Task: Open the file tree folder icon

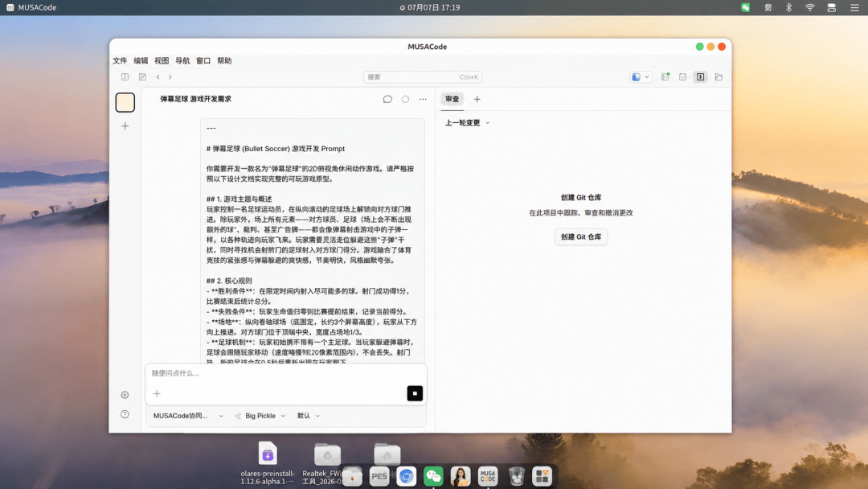Action: point(719,77)
